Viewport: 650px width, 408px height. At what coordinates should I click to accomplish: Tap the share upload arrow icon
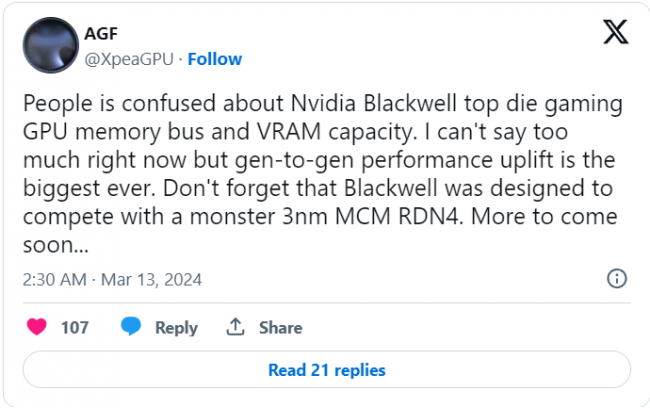click(235, 327)
